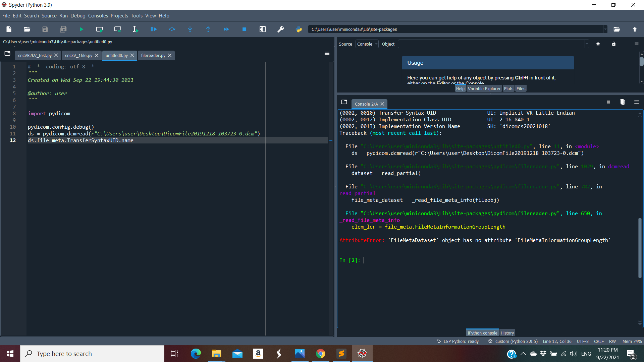Image resolution: width=644 pixels, height=362 pixels.
Task: Select the Run current cell icon
Action: click(100, 29)
